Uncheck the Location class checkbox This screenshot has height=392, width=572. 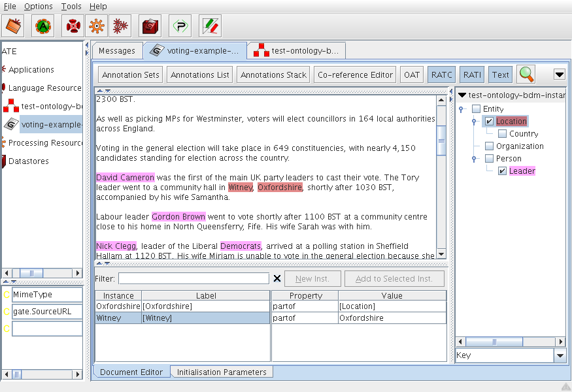click(489, 122)
